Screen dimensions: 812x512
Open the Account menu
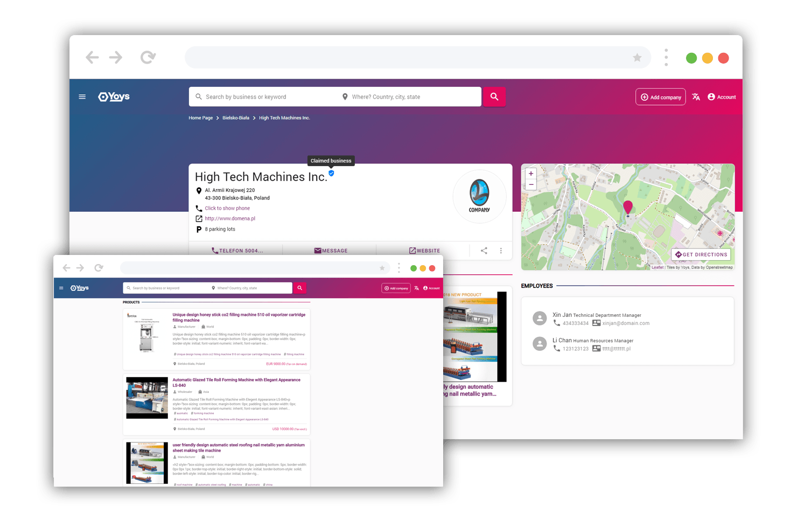[x=722, y=97]
